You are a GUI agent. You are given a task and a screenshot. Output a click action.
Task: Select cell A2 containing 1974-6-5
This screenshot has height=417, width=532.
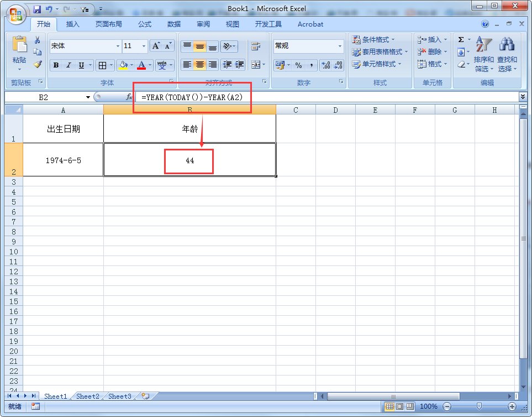tap(63, 160)
